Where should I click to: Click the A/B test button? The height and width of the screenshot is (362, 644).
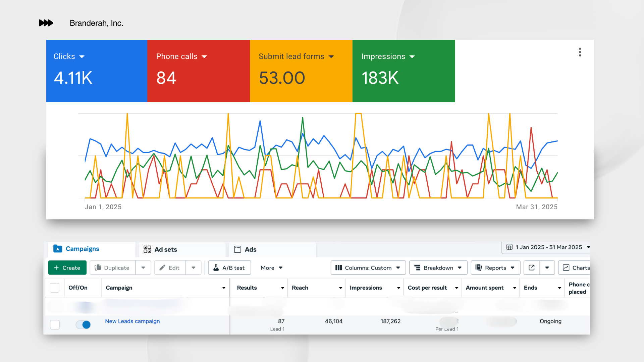pyautogui.click(x=229, y=267)
